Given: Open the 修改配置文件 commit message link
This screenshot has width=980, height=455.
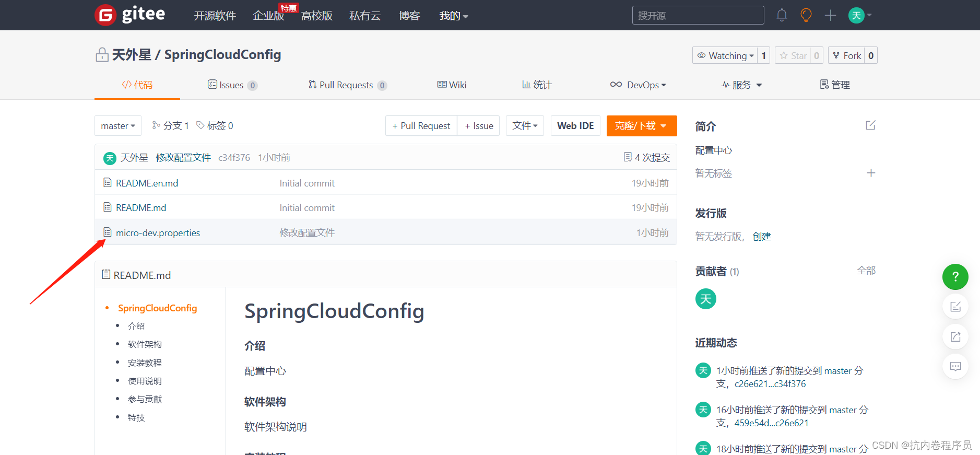Looking at the screenshot, I should [x=183, y=157].
